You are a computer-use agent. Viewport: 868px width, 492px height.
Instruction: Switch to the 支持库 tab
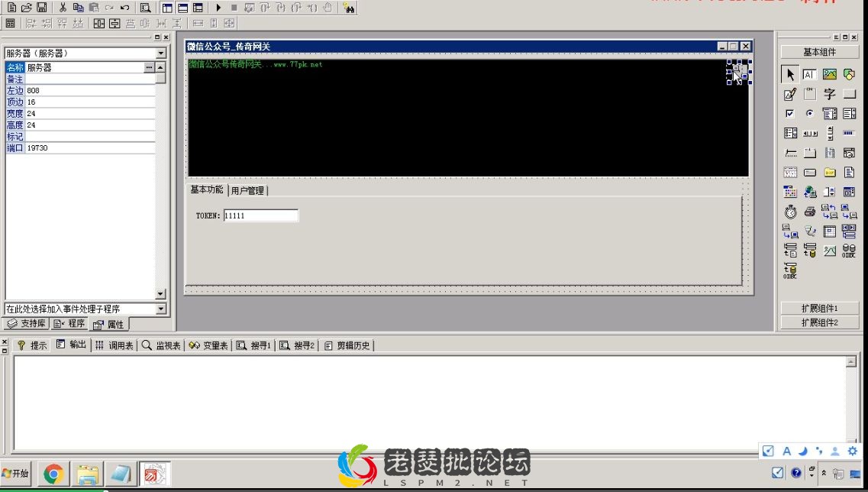coord(27,324)
